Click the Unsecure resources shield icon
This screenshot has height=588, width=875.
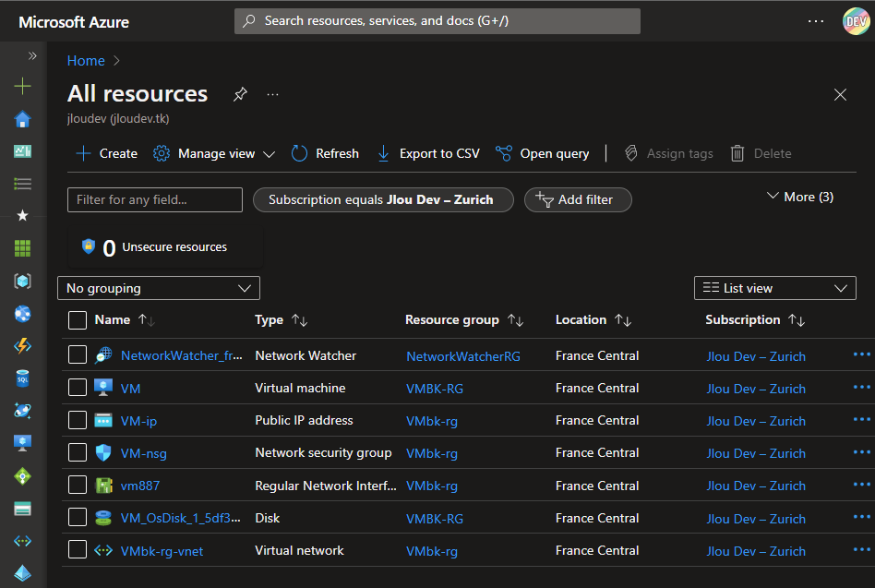click(x=89, y=246)
